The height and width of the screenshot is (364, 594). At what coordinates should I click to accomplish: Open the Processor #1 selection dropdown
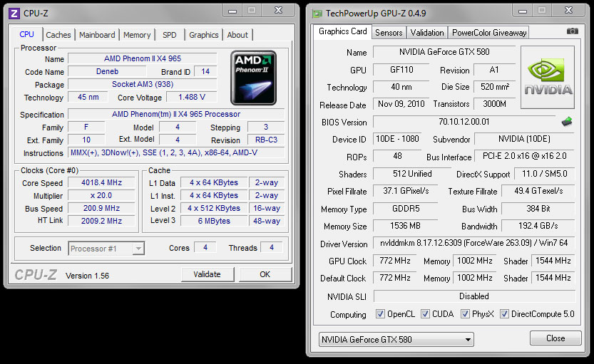[x=106, y=249]
